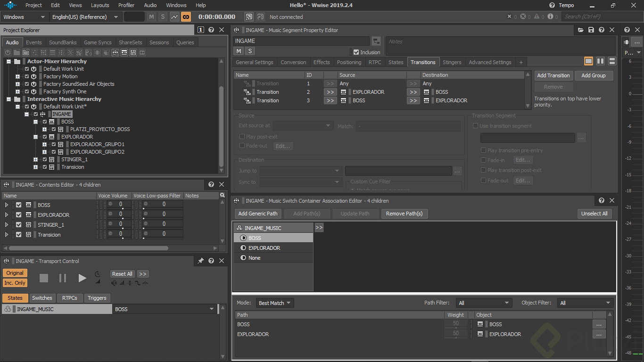Click the Solo (S) button under INGAME name
Image resolution: width=644 pixels, height=362 pixels.
click(x=250, y=51)
